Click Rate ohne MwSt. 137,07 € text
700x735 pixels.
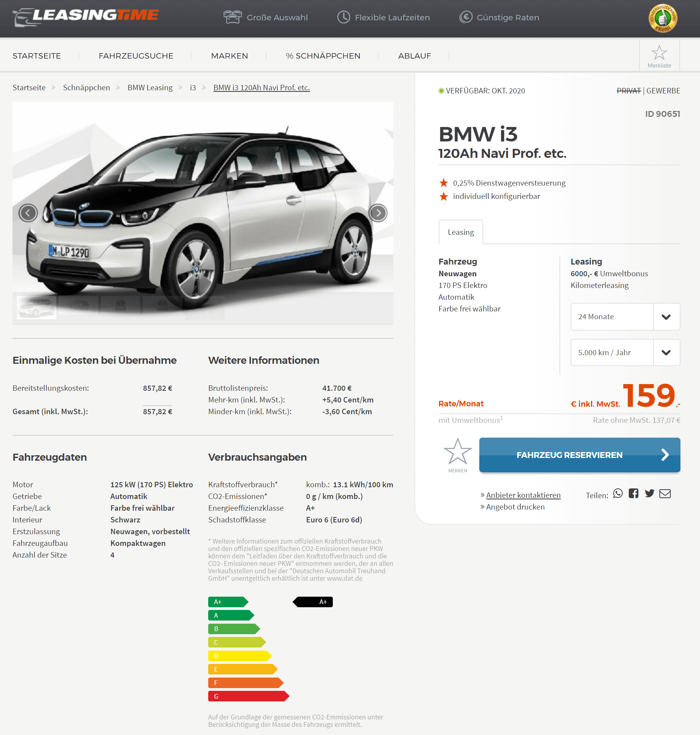click(637, 420)
